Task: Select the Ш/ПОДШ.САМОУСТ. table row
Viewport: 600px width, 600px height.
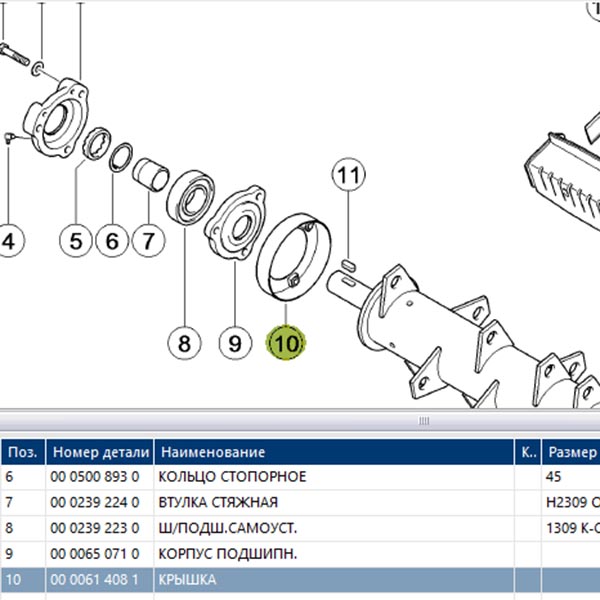Action: 300,528
